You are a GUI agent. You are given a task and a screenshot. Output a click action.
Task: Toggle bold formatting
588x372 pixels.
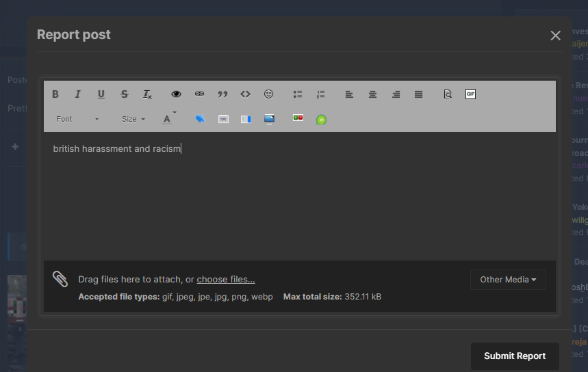point(55,94)
